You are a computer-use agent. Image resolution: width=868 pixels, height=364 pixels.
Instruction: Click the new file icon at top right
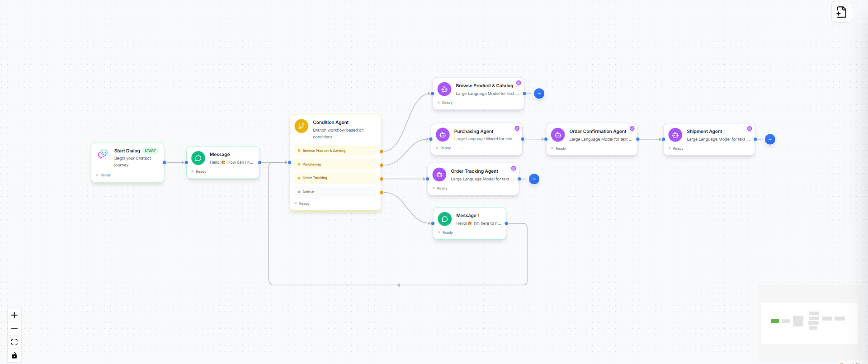pos(841,12)
